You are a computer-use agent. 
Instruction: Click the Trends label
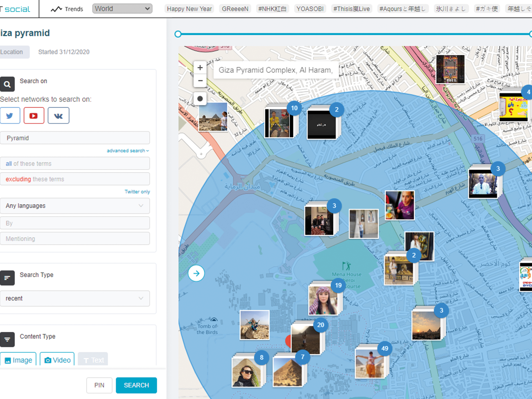click(x=74, y=9)
